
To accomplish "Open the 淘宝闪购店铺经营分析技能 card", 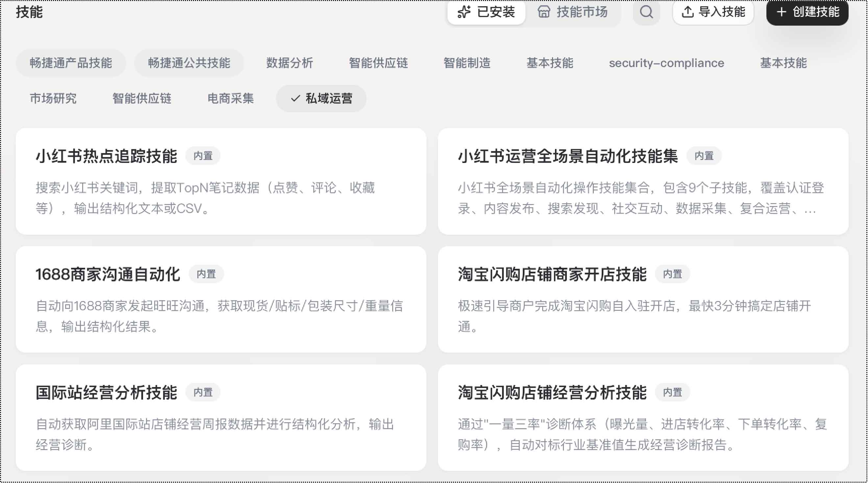I will [x=643, y=418].
